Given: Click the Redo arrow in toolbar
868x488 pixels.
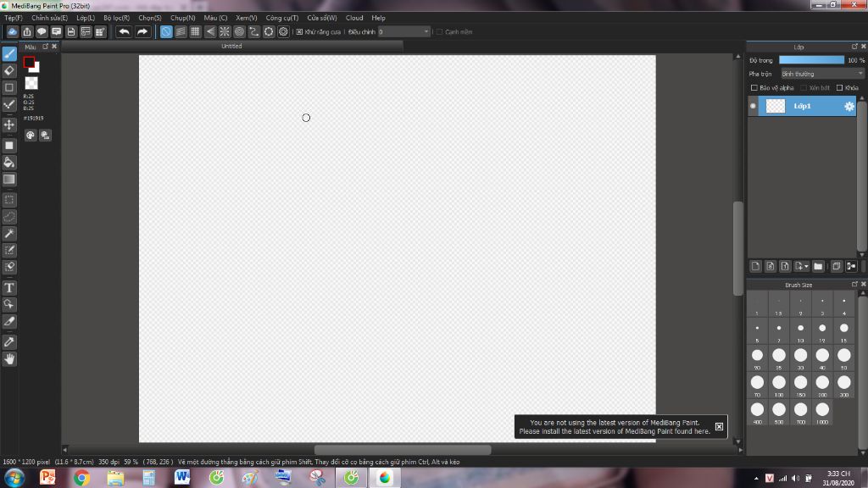Looking at the screenshot, I should (142, 31).
